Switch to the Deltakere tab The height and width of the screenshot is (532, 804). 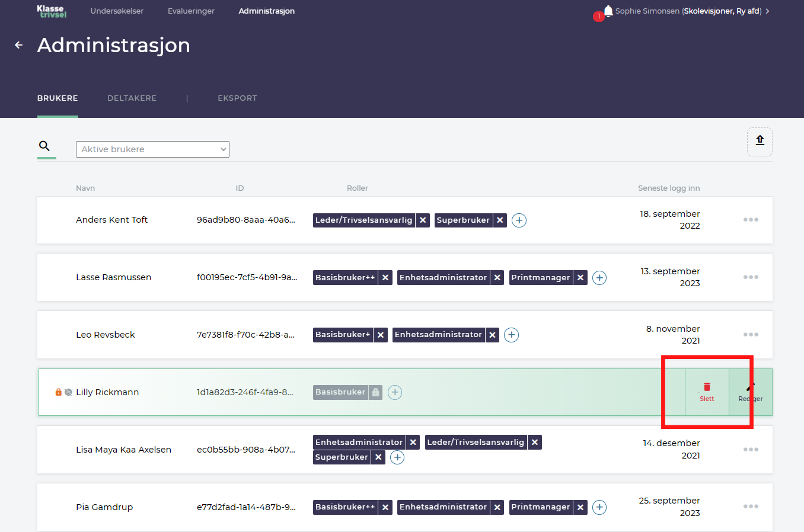(132, 98)
